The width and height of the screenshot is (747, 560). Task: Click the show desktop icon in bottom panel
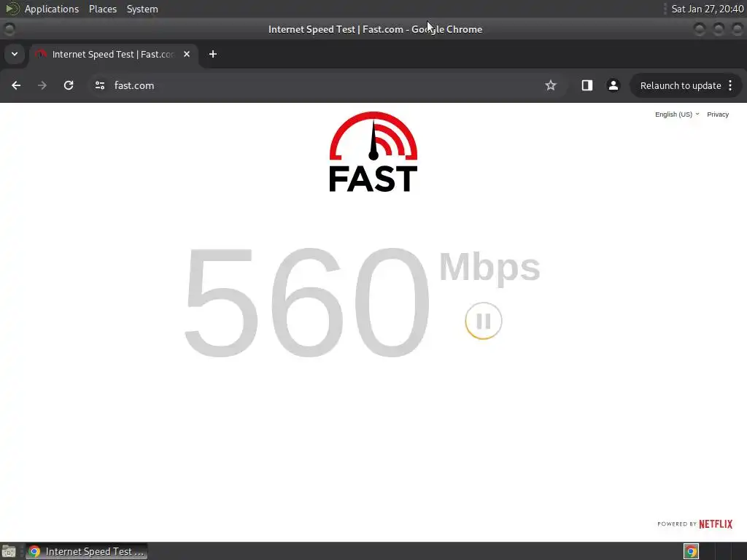click(x=9, y=551)
